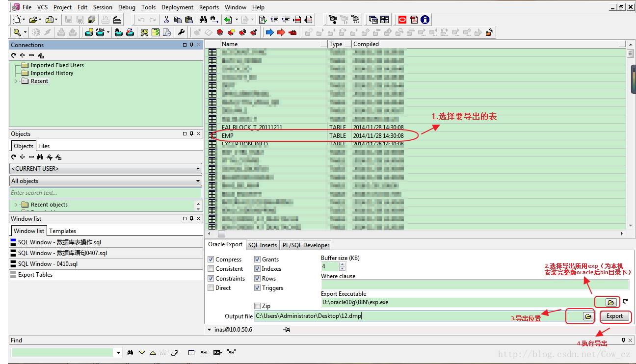Increase buffer size with the up spinner

pyautogui.click(x=342, y=264)
